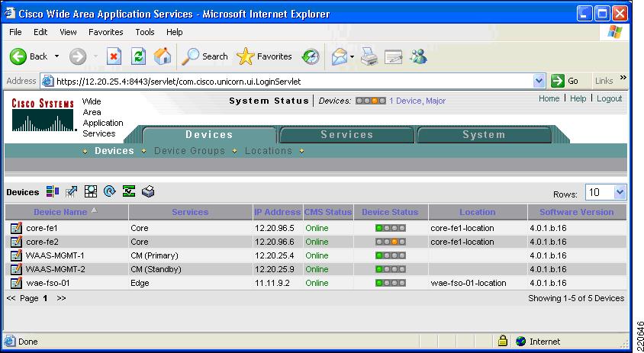Click the Help link at top right
Screen dimensions: 644x353
click(578, 98)
